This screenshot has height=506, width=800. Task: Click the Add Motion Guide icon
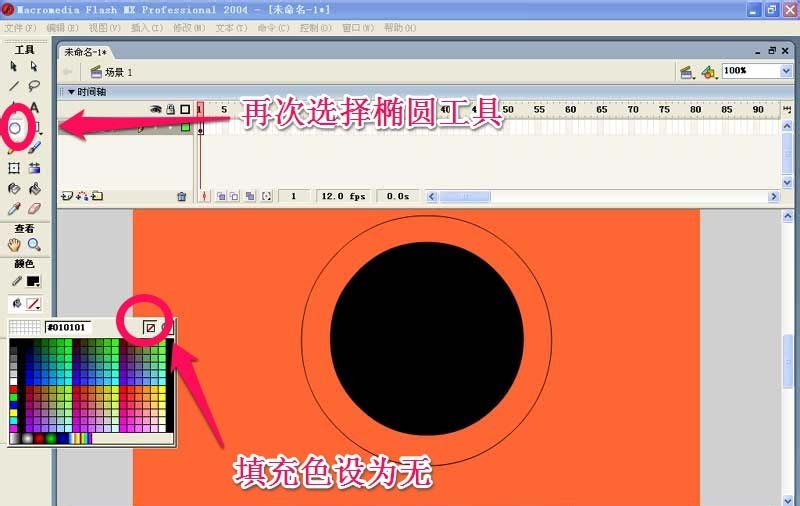pos(82,196)
